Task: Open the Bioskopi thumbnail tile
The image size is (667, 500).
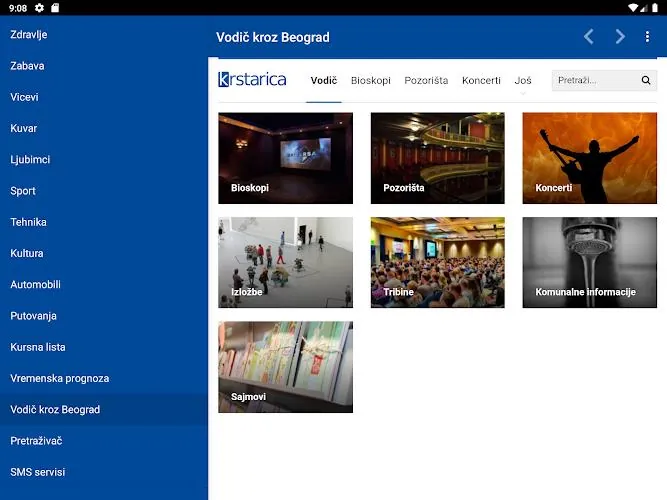Action: pyautogui.click(x=285, y=158)
